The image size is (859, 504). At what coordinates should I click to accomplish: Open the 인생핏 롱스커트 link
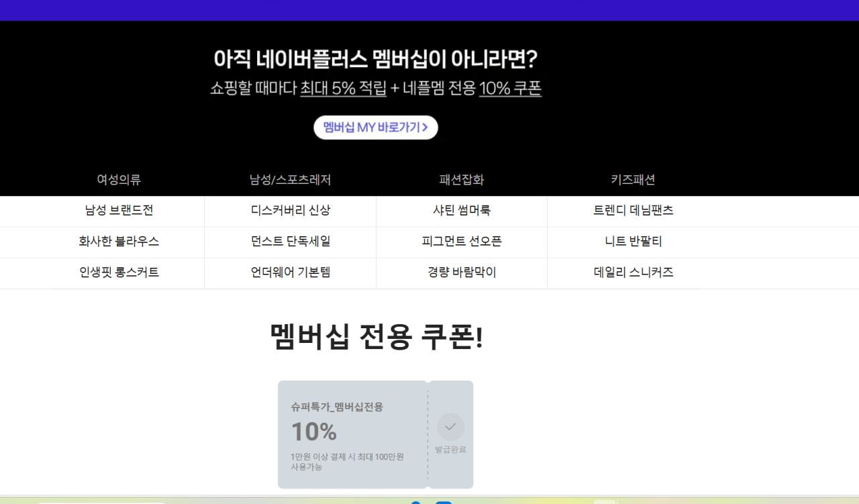pyautogui.click(x=119, y=272)
